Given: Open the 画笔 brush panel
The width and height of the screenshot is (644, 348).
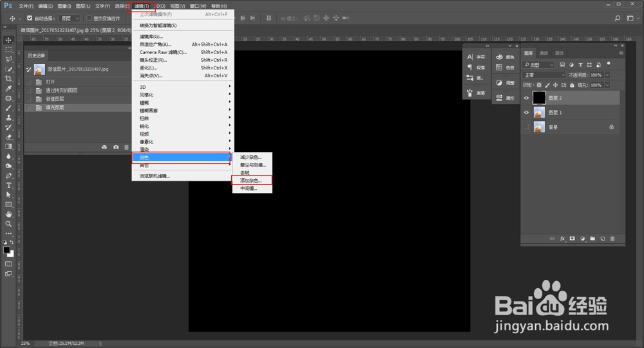Looking at the screenshot, I should click(x=476, y=93).
